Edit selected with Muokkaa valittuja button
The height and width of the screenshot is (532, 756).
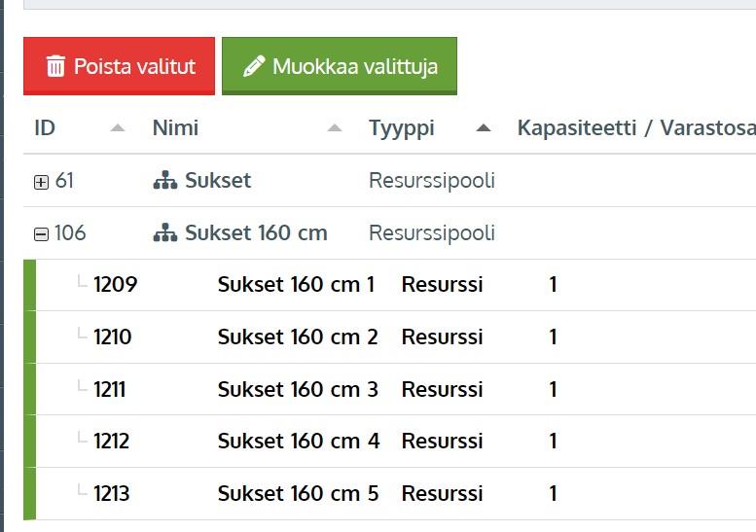[340, 66]
